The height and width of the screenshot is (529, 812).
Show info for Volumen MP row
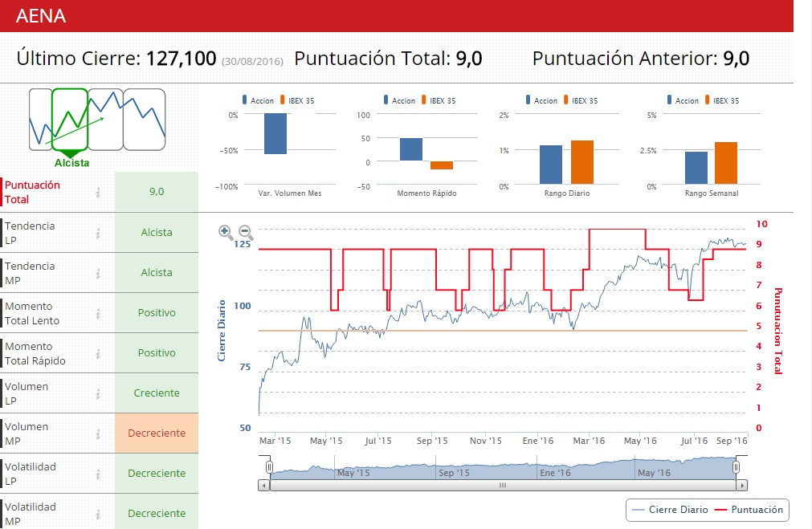coord(98,433)
